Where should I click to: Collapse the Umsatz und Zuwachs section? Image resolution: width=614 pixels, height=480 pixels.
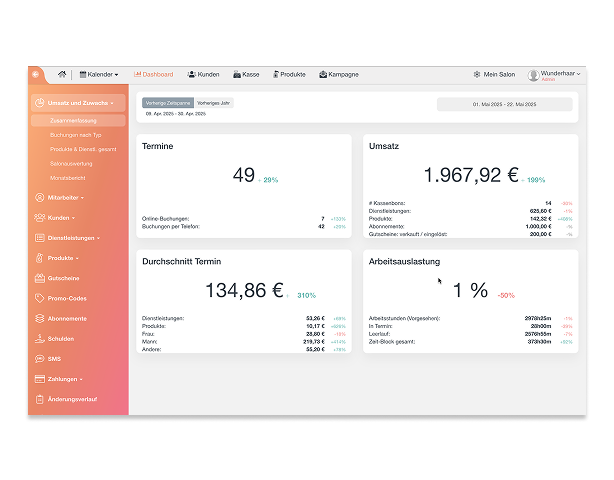click(78, 103)
